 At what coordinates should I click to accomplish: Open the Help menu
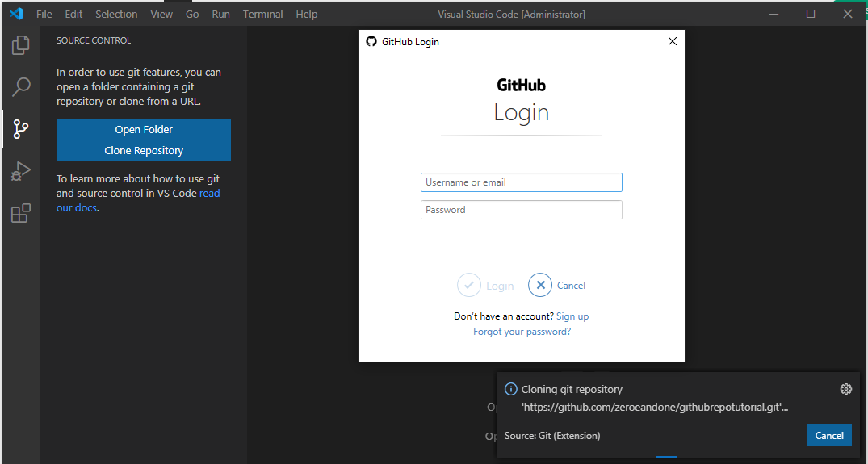click(x=307, y=15)
